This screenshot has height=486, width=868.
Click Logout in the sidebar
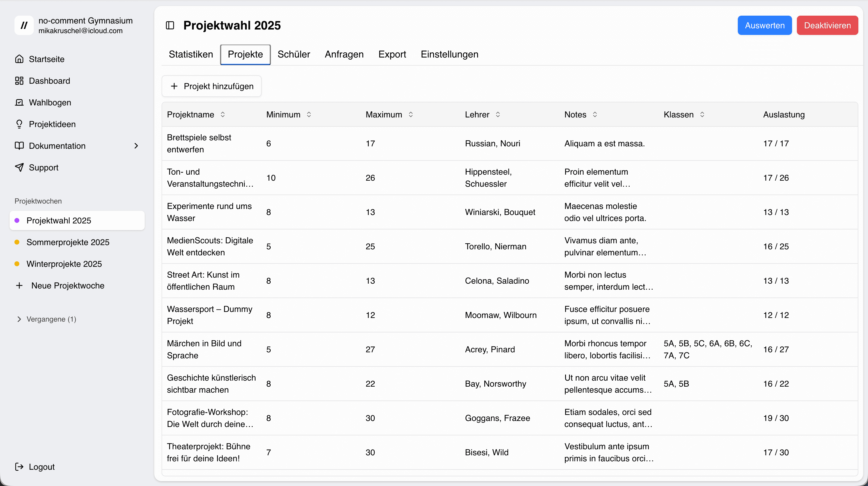pyautogui.click(x=77, y=466)
